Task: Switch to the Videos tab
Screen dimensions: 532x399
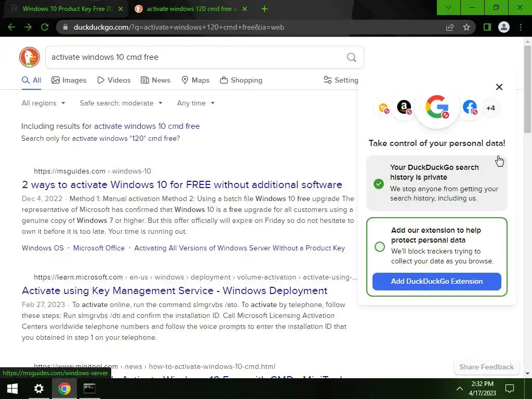Action: point(114,81)
